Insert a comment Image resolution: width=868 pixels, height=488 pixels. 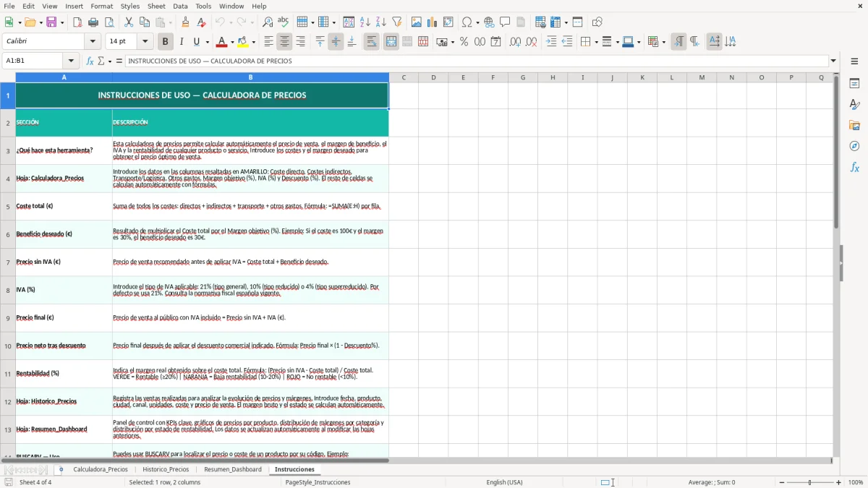tap(506, 22)
